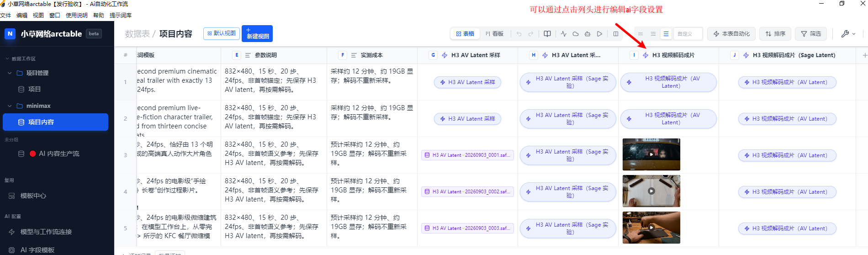This screenshot has height=255, width=868.
Task: Click the robot icon in the toolbar
Action: pos(587,34)
